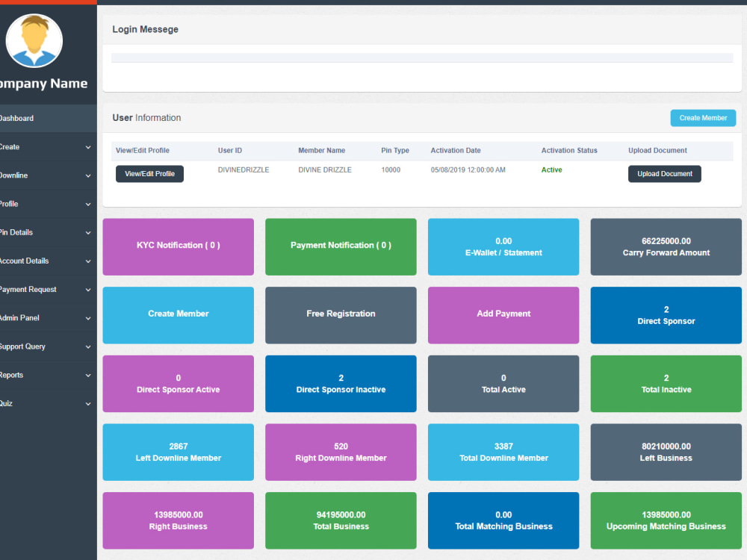747x560 pixels.
Task: Open the Total Active tile
Action: point(503,384)
